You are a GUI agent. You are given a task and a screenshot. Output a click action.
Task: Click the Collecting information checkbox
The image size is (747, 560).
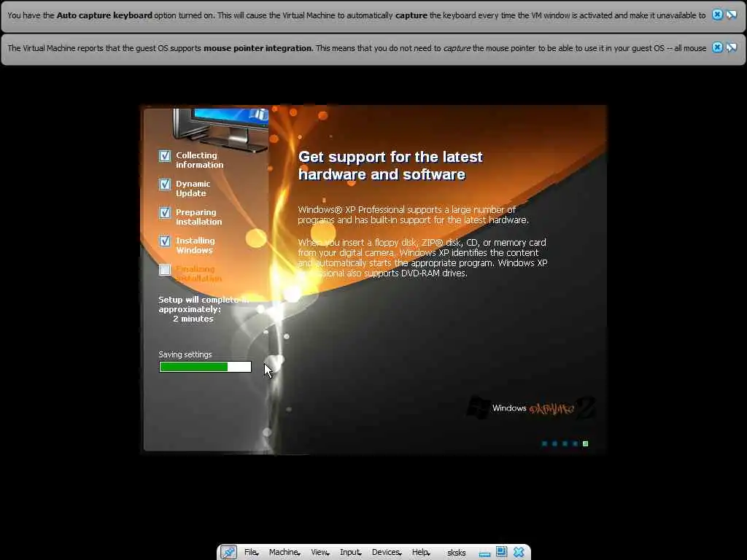coord(165,156)
